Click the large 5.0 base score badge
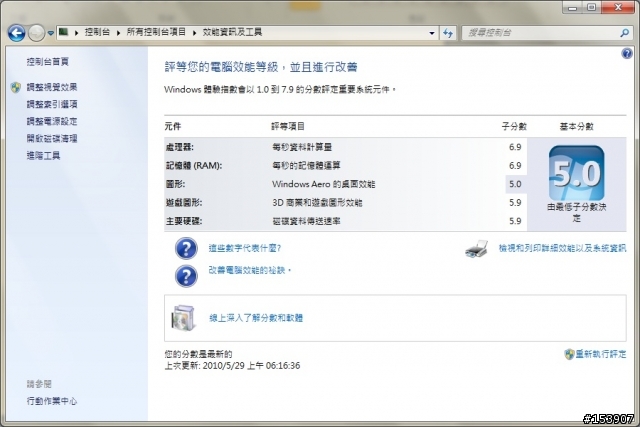 click(577, 173)
